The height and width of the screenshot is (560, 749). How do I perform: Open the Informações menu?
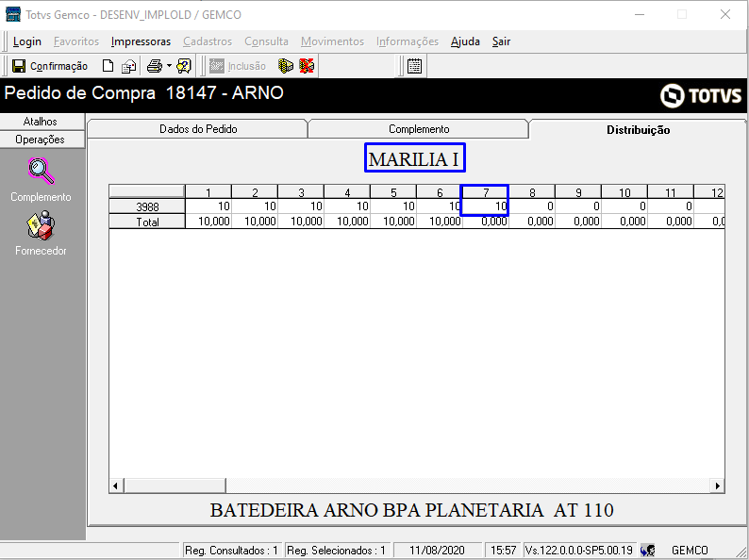tap(408, 41)
